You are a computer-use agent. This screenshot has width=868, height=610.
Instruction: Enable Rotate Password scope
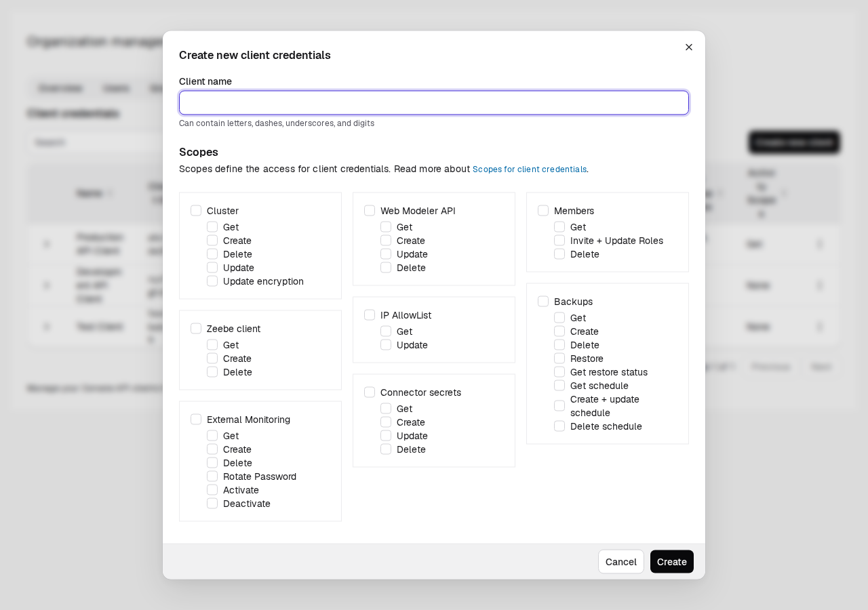(x=212, y=476)
